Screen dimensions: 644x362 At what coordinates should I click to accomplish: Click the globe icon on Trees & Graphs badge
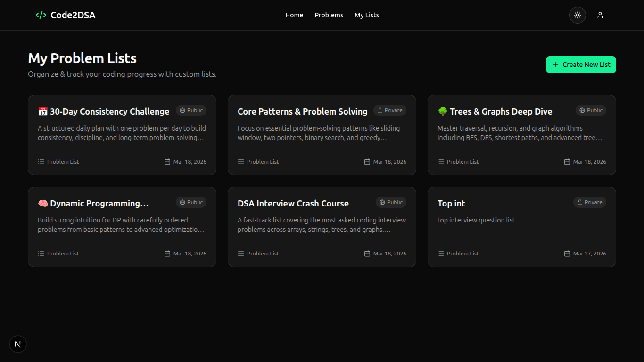pos(582,110)
